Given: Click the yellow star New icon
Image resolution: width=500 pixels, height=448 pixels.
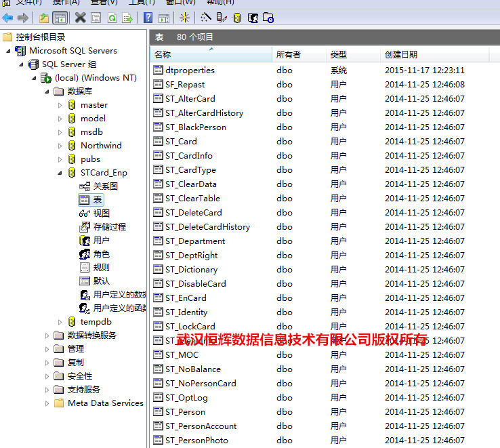Looking at the screenshot, I should [x=184, y=18].
